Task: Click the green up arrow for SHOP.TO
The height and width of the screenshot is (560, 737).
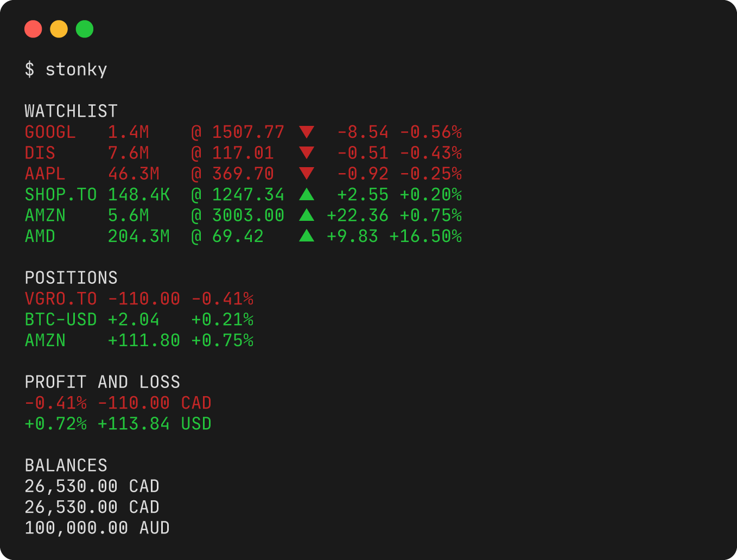Action: tap(307, 194)
